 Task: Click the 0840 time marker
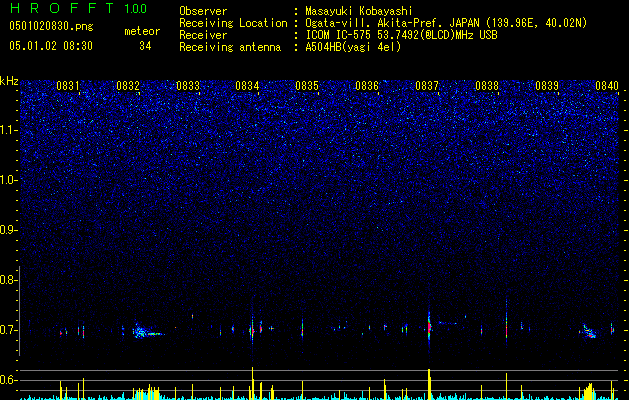tap(607, 85)
